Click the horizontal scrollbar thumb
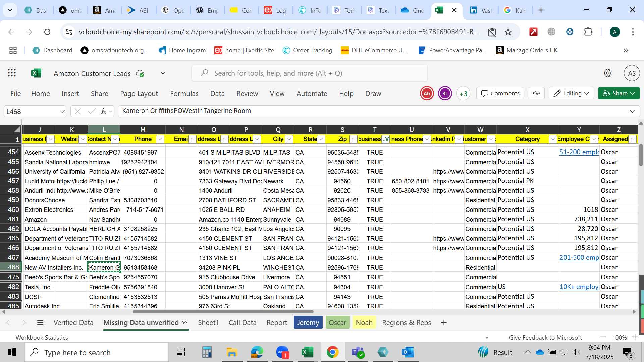This screenshot has height=362, width=644. pos(223,312)
